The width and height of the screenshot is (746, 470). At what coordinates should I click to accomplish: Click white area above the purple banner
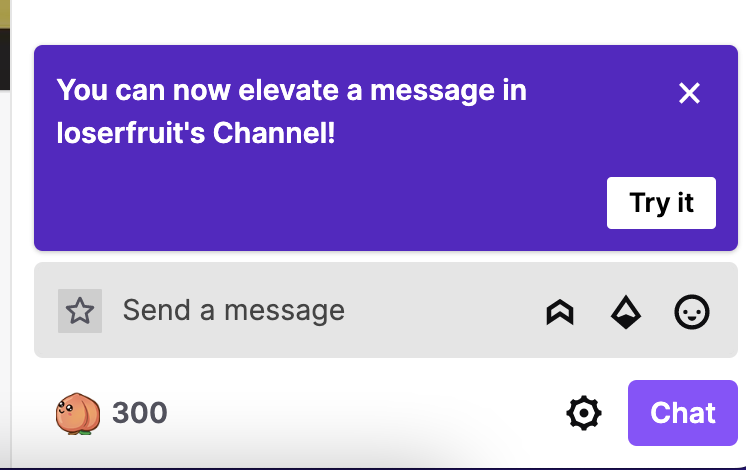pos(380,20)
